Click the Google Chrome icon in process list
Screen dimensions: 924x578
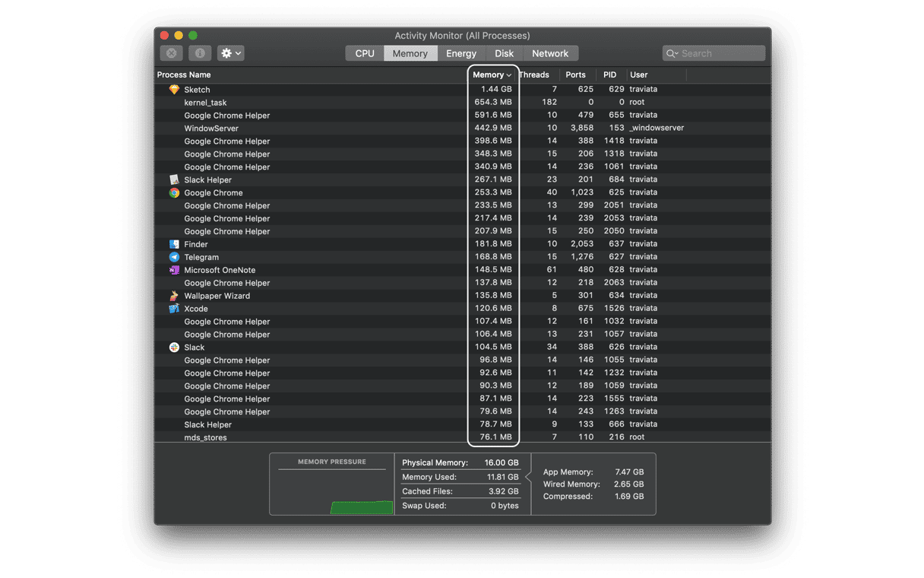pyautogui.click(x=174, y=193)
